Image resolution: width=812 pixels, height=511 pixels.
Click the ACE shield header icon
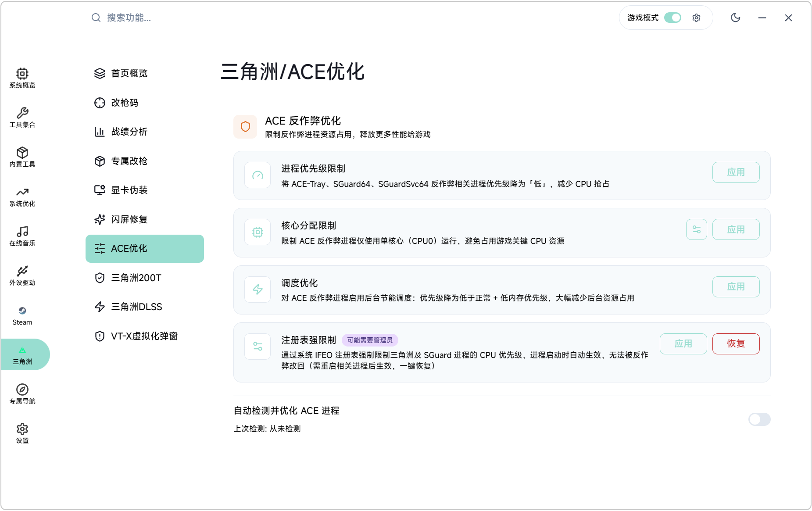pos(245,127)
